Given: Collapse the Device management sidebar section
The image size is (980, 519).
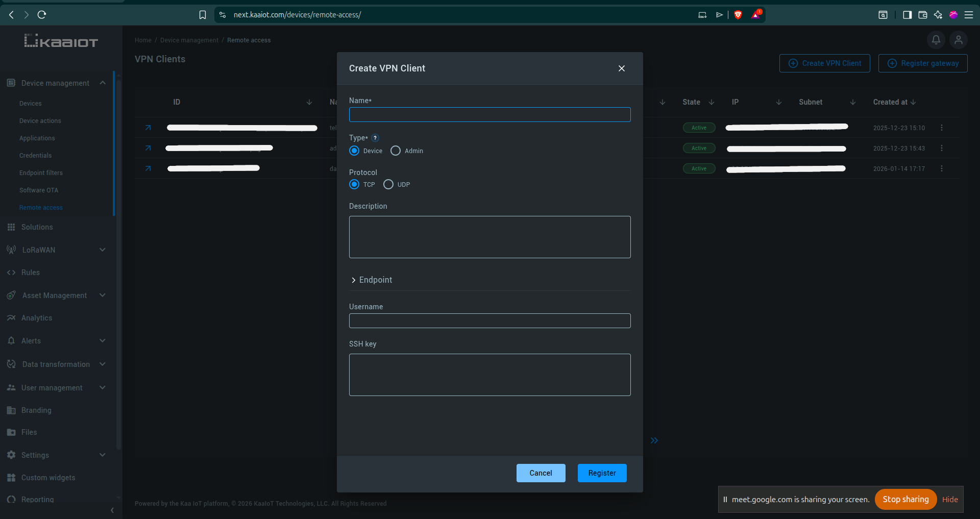Looking at the screenshot, I should (x=102, y=83).
